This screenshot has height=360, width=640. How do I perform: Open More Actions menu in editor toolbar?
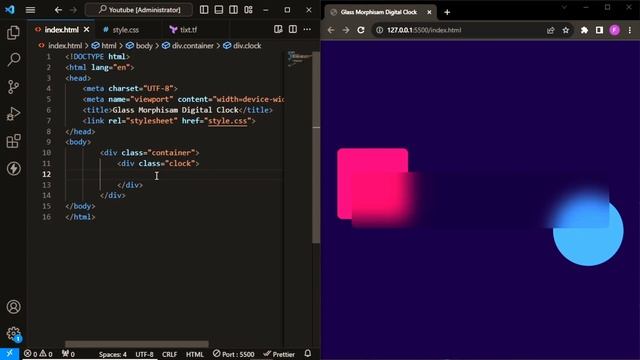tap(307, 29)
